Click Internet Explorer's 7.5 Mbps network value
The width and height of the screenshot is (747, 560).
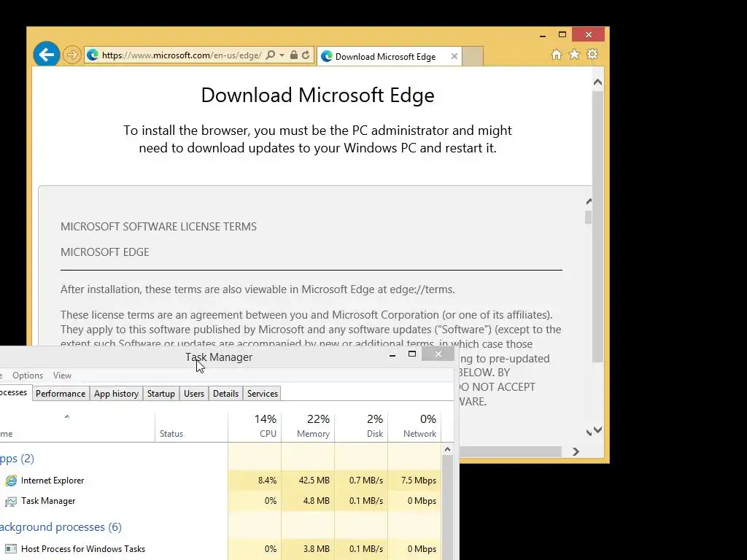[x=419, y=481]
